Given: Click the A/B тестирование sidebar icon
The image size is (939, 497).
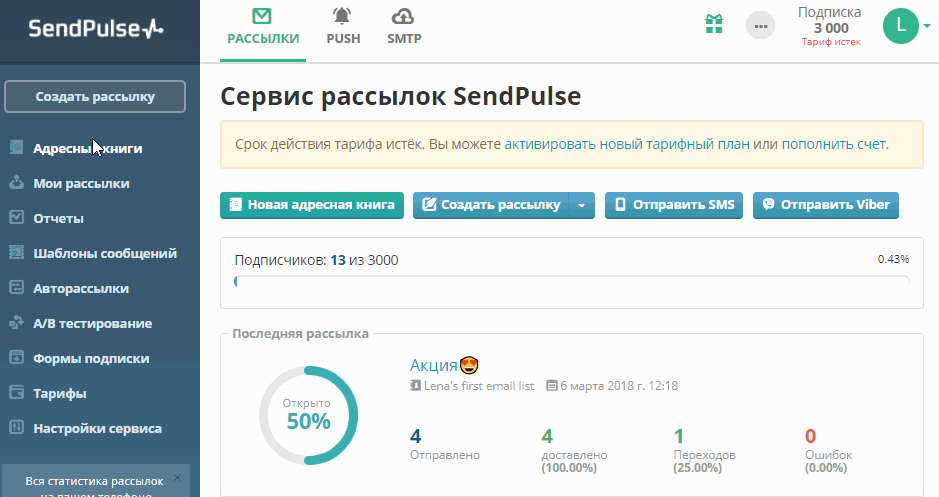Looking at the screenshot, I should click(17, 322).
